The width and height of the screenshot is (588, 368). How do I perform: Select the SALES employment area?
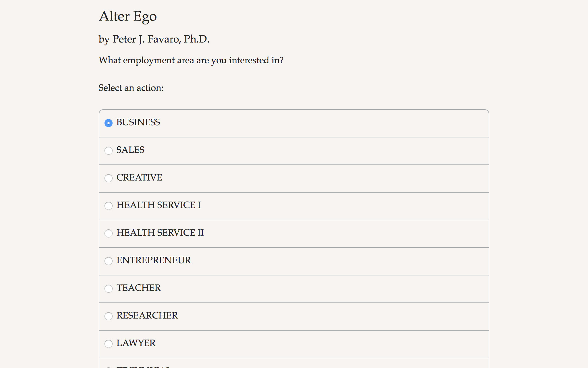point(109,151)
